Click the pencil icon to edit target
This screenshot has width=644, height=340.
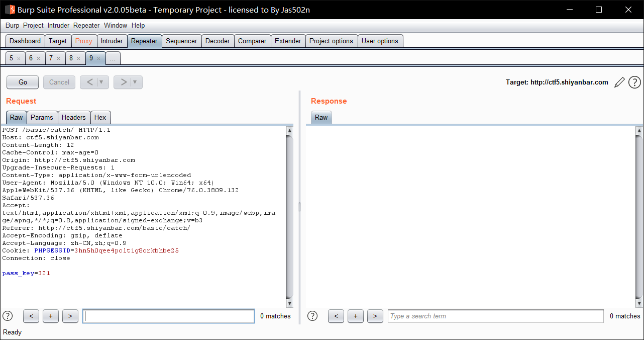click(620, 82)
